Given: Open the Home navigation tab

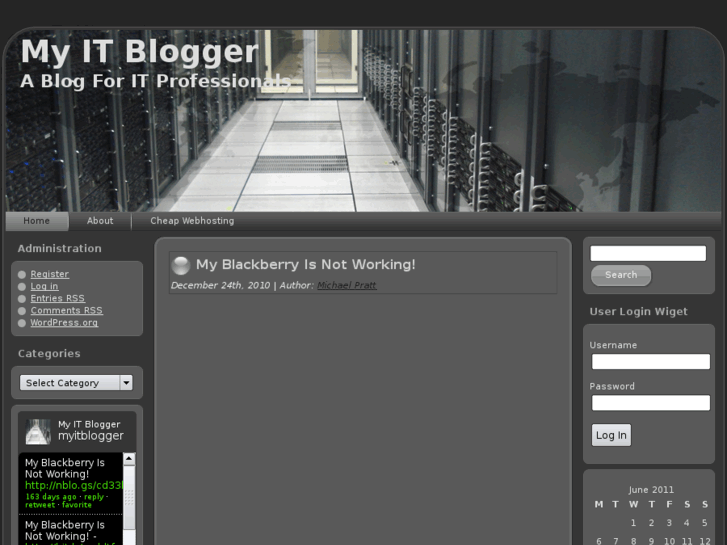Looking at the screenshot, I should pyautogui.click(x=37, y=221).
